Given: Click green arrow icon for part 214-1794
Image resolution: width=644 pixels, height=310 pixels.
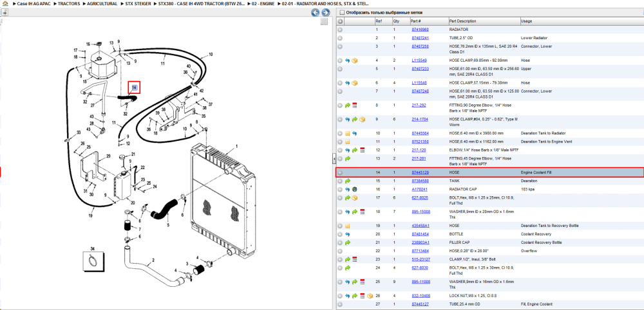Looking at the screenshot, I should [x=354, y=120].
